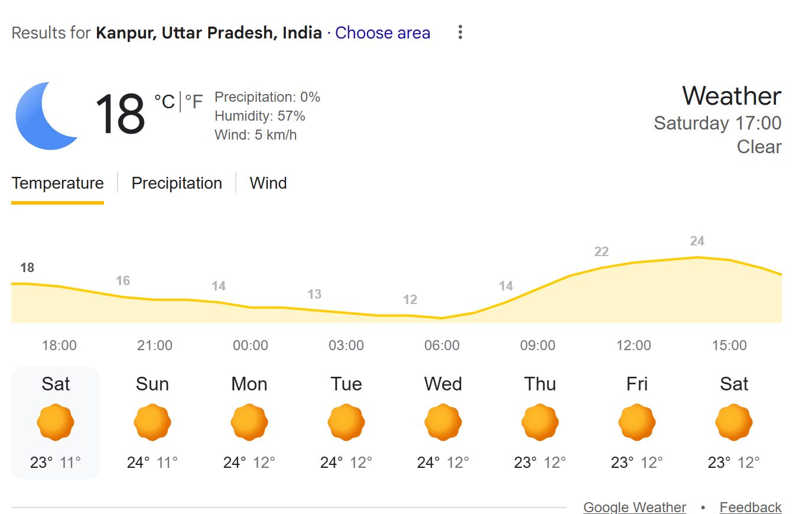Click the Choose area link
The height and width of the screenshot is (514, 812).
382,33
